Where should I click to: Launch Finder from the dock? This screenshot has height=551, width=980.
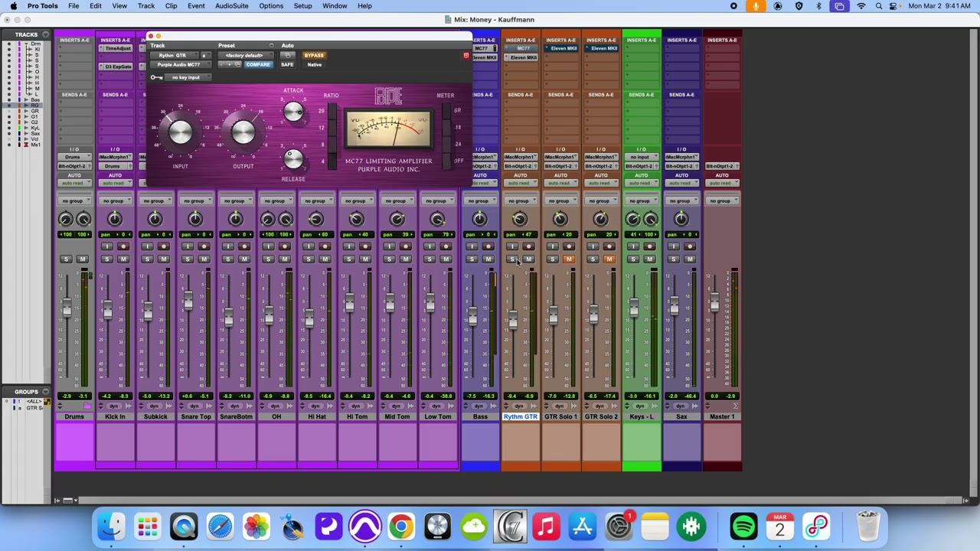coord(111,527)
